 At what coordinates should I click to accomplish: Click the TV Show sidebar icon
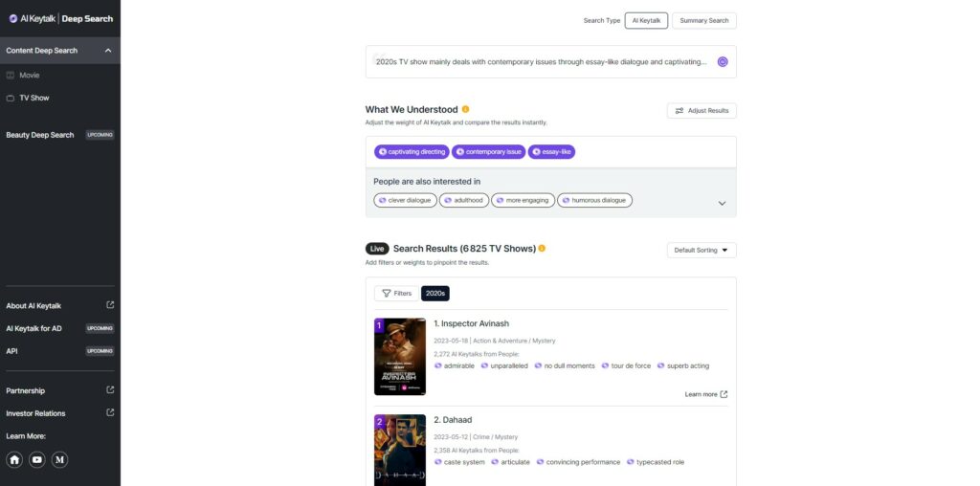[10, 98]
